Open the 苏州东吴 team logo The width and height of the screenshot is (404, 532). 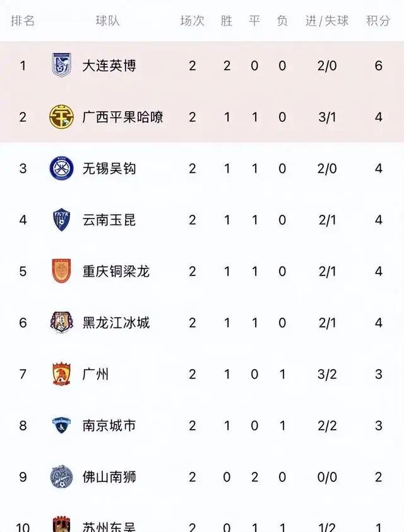pos(61,524)
